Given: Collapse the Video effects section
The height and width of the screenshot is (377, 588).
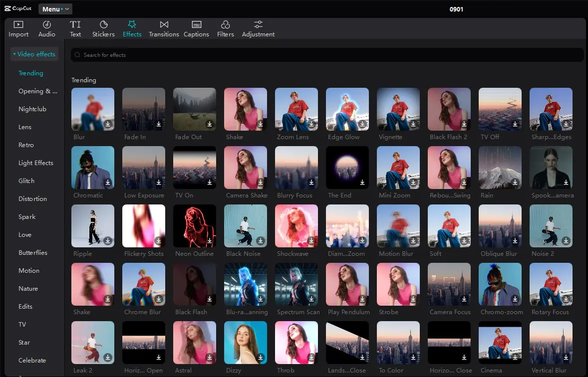Looking at the screenshot, I should 34,54.
